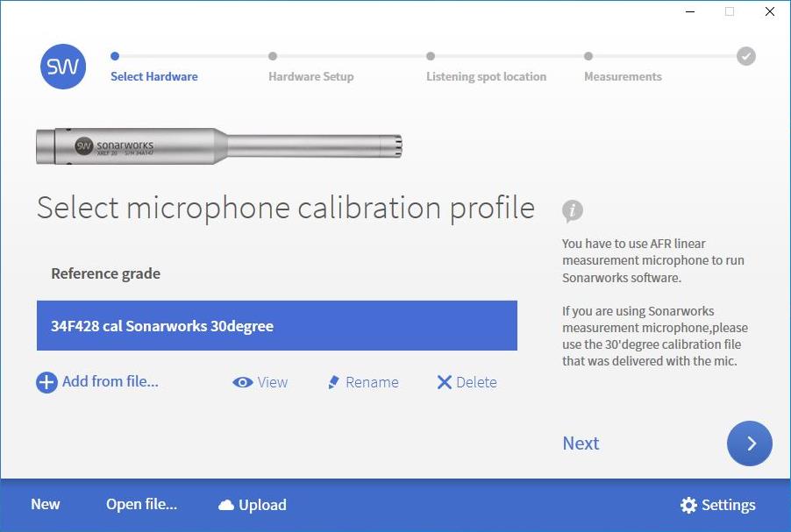Screen dimensions: 791x532
Task: Click the Listening spot location step dot
Action: coord(429,55)
